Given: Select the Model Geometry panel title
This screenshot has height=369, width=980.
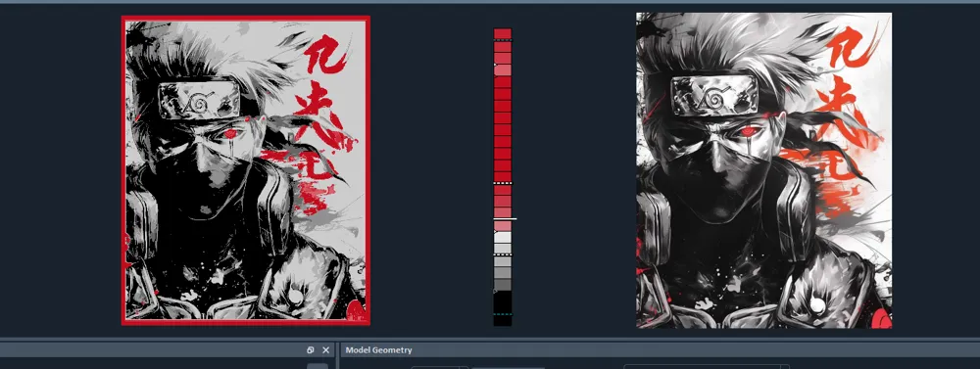Looking at the screenshot, I should tap(378, 350).
